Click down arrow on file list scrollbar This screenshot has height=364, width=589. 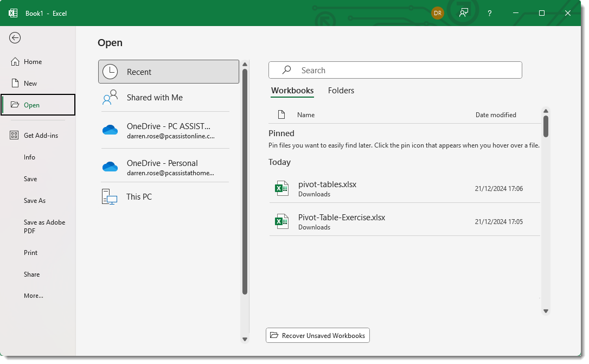click(546, 311)
